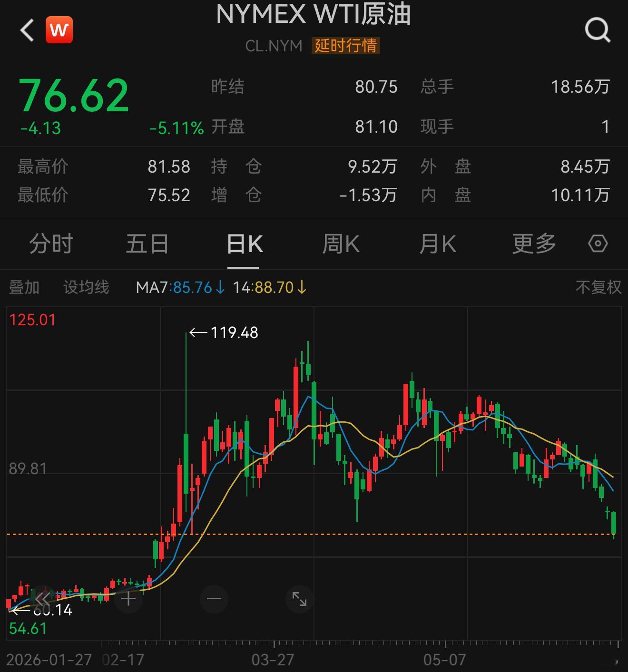
Task: Open the 更多 more periods menu
Action: coord(534,243)
